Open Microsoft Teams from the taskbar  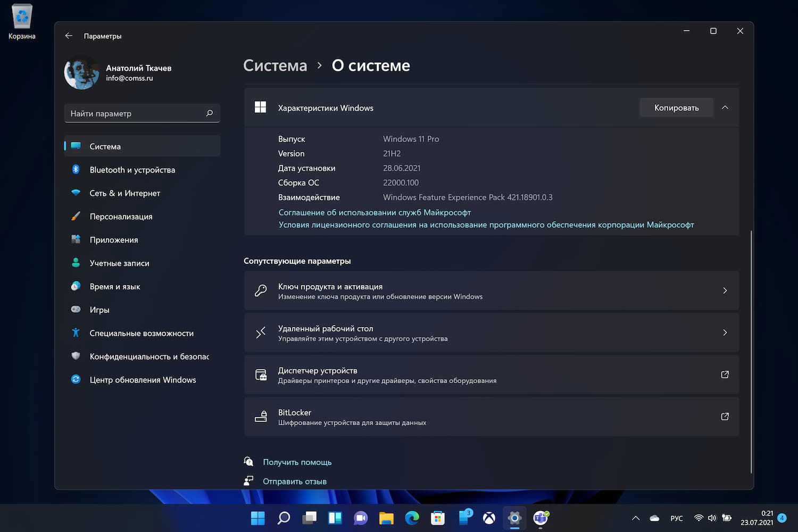541,518
